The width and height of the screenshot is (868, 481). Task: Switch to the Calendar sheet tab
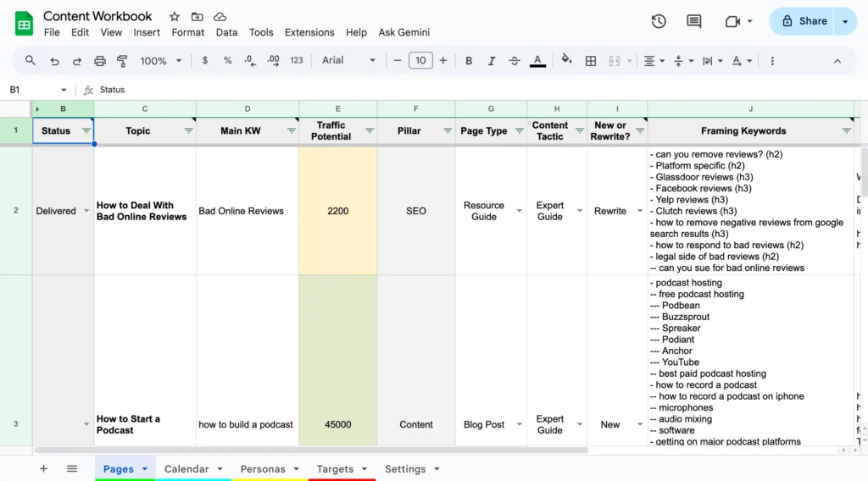[x=186, y=468]
